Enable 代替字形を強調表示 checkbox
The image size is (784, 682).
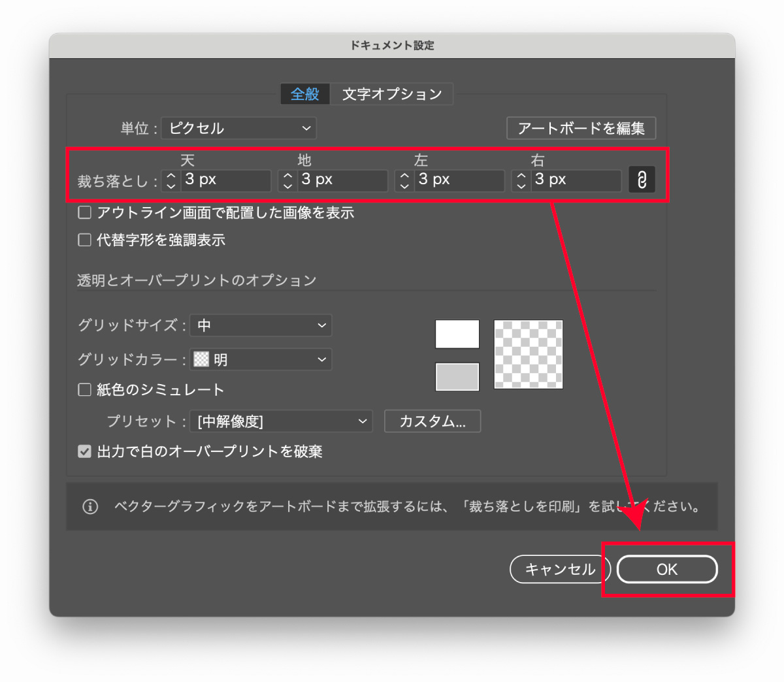click(x=84, y=240)
